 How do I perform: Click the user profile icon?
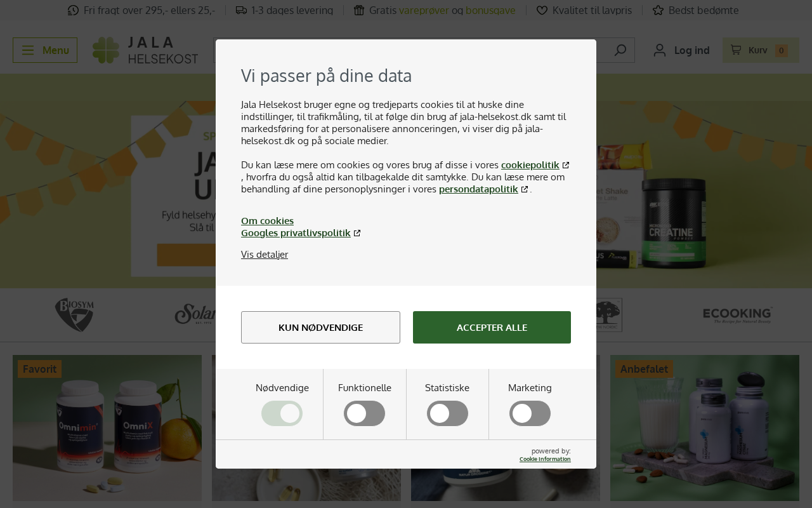pos(660,50)
